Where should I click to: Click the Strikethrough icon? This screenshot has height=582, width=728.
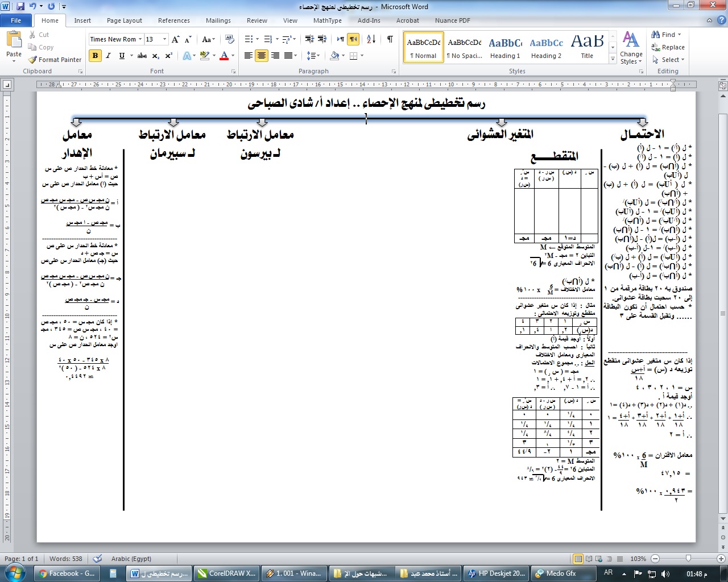[x=142, y=56]
